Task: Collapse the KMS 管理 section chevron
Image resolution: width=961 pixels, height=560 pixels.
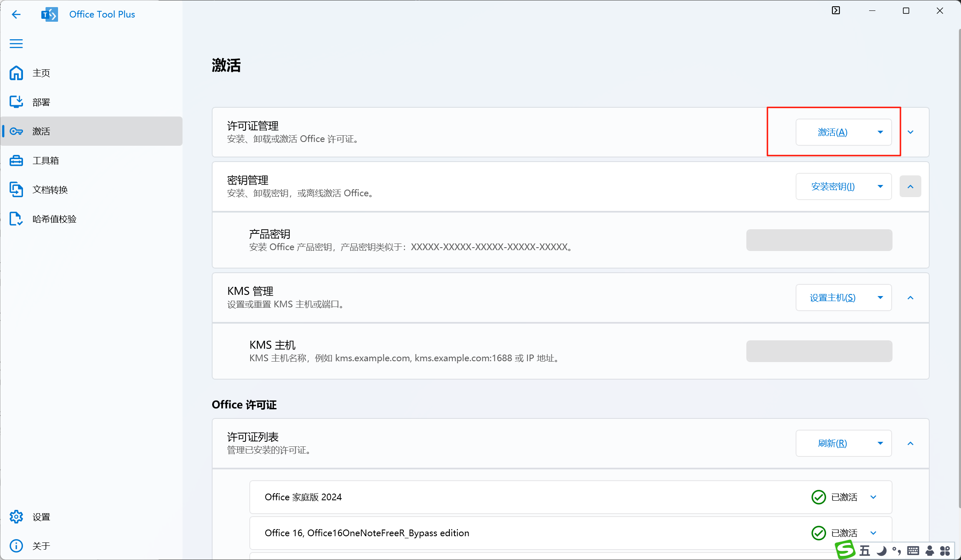Action: point(910,298)
